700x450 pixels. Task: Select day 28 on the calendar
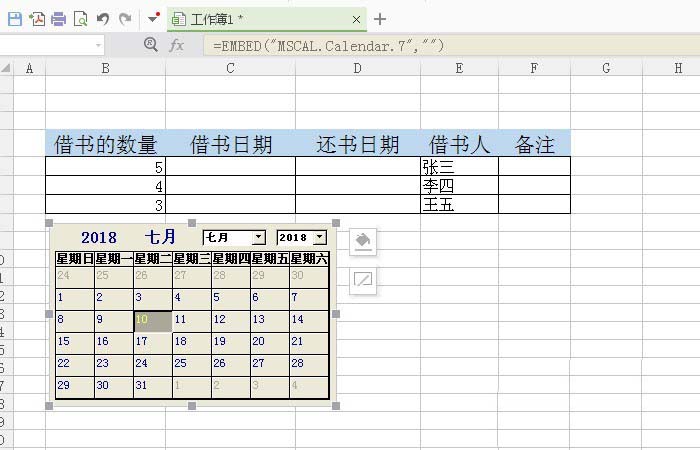(x=308, y=365)
